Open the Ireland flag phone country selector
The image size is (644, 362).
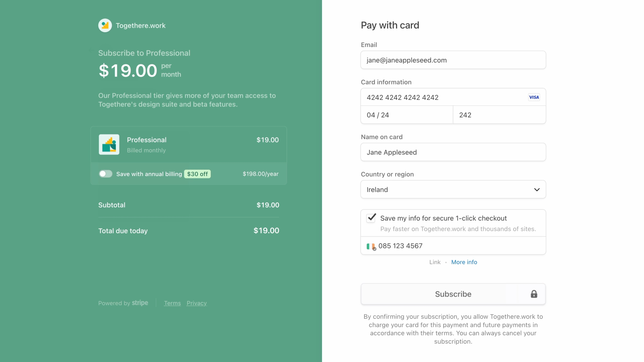pos(371,246)
